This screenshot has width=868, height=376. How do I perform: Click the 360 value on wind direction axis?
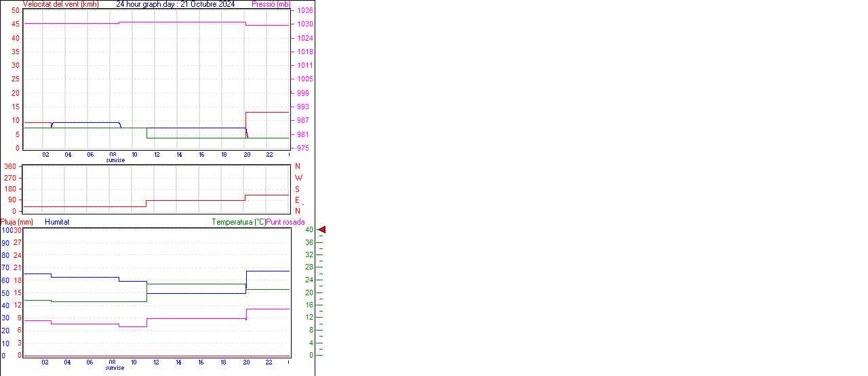[10, 166]
